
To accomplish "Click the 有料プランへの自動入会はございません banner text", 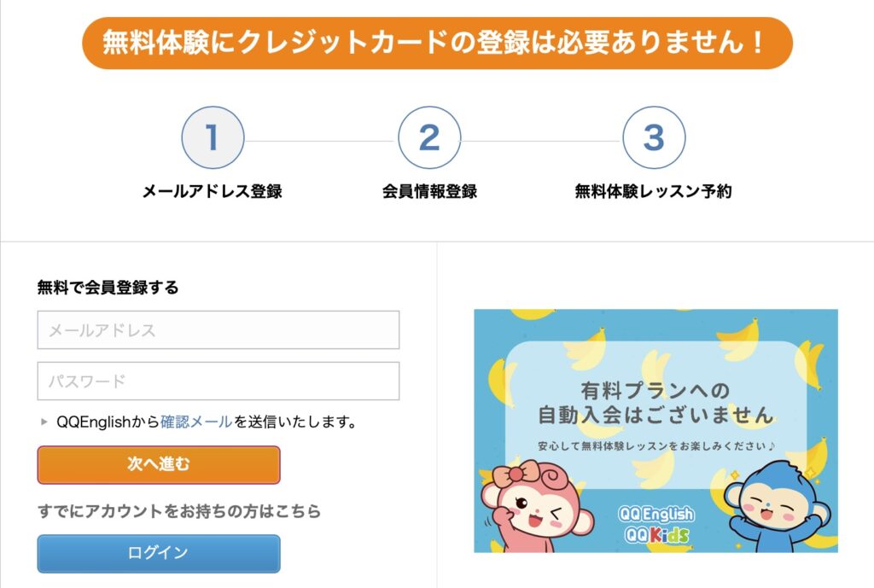I will pos(655,403).
